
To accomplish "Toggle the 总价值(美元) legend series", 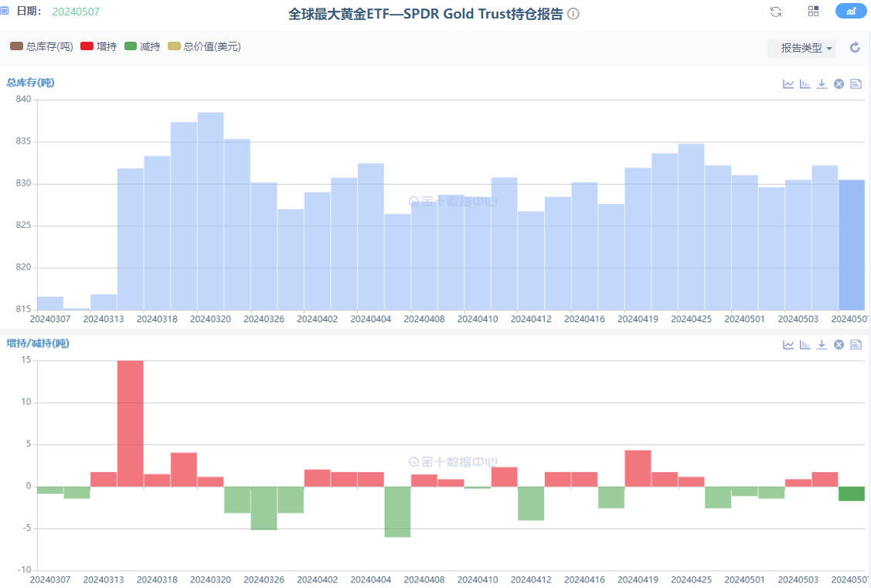I will click(x=204, y=46).
